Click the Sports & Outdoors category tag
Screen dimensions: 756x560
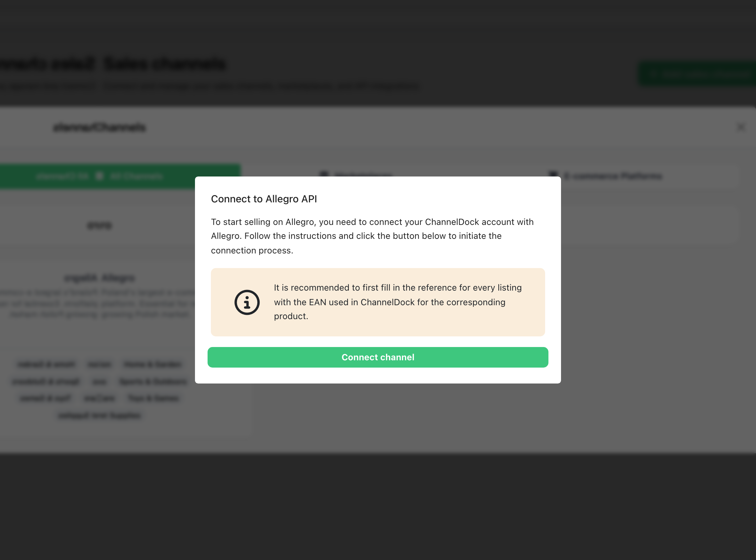coord(153,382)
